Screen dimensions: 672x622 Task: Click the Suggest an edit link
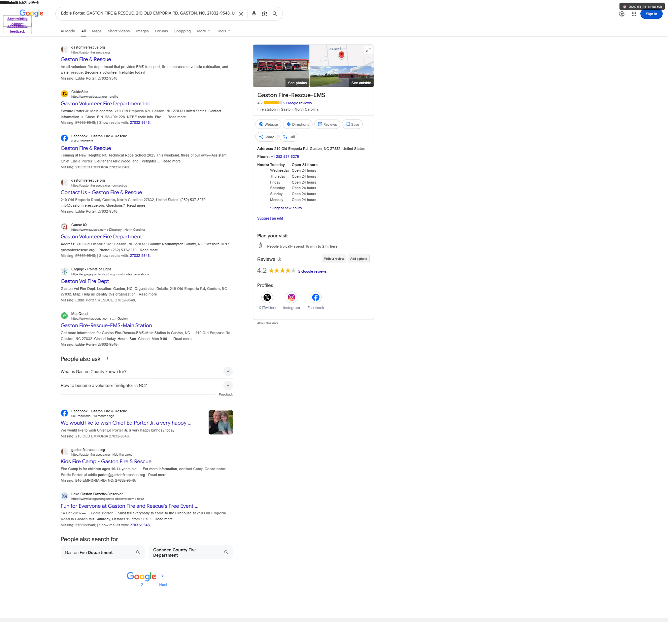[270, 219]
